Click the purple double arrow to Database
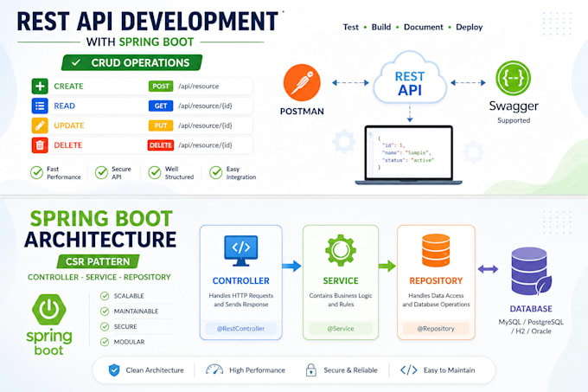This screenshot has width=588, height=392. [488, 269]
